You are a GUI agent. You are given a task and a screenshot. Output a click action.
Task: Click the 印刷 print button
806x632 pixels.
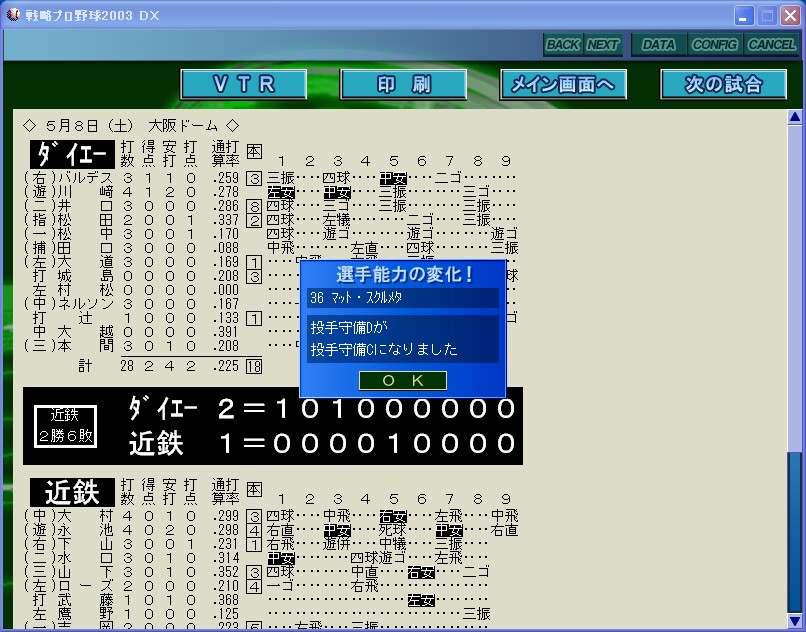(x=402, y=85)
